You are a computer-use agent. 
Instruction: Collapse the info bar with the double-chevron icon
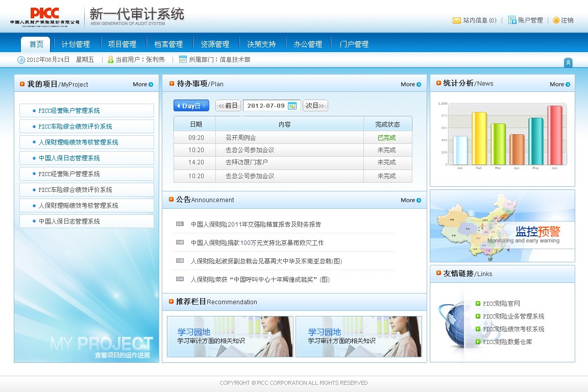[x=568, y=63]
